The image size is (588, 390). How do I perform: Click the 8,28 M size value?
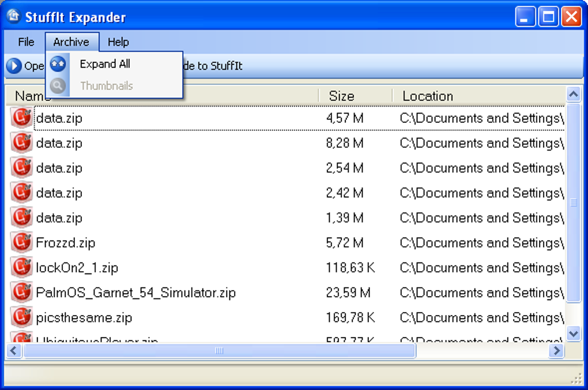[345, 143]
